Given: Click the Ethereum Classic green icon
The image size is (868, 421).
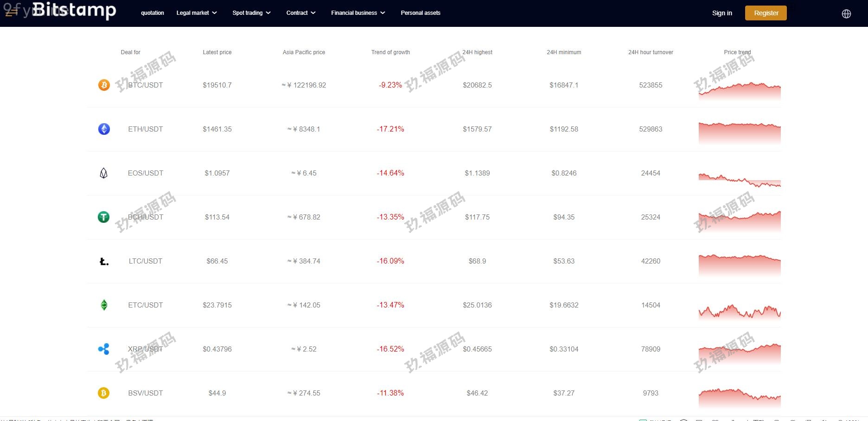Looking at the screenshot, I should [104, 305].
